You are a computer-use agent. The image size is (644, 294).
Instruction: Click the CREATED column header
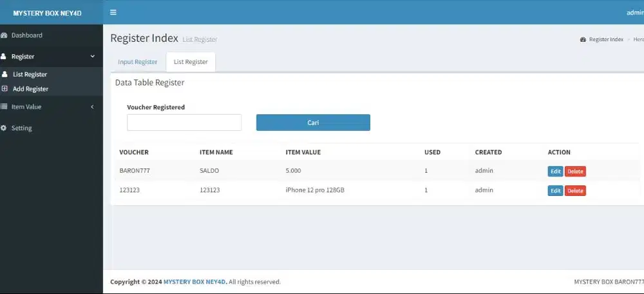tap(488, 152)
